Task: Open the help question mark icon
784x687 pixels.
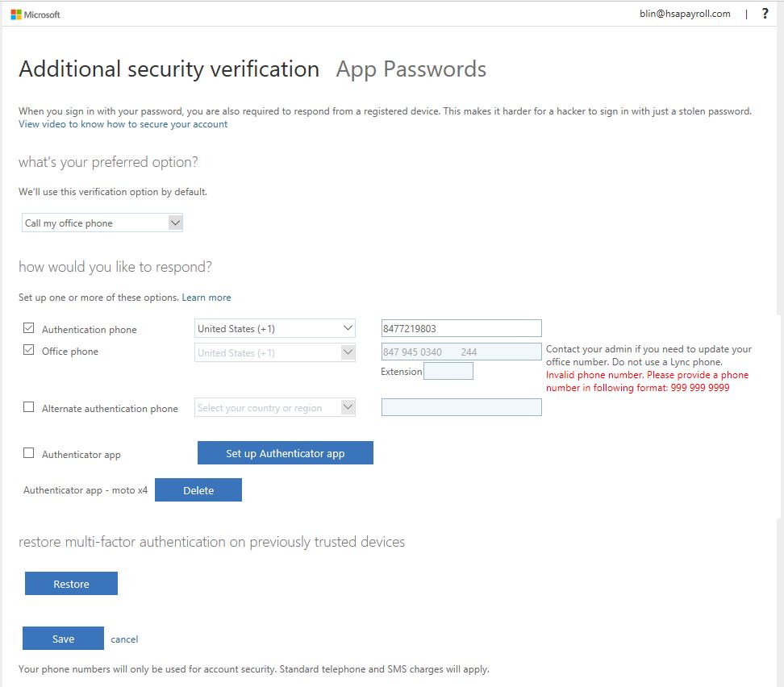Action: pyautogui.click(x=765, y=14)
